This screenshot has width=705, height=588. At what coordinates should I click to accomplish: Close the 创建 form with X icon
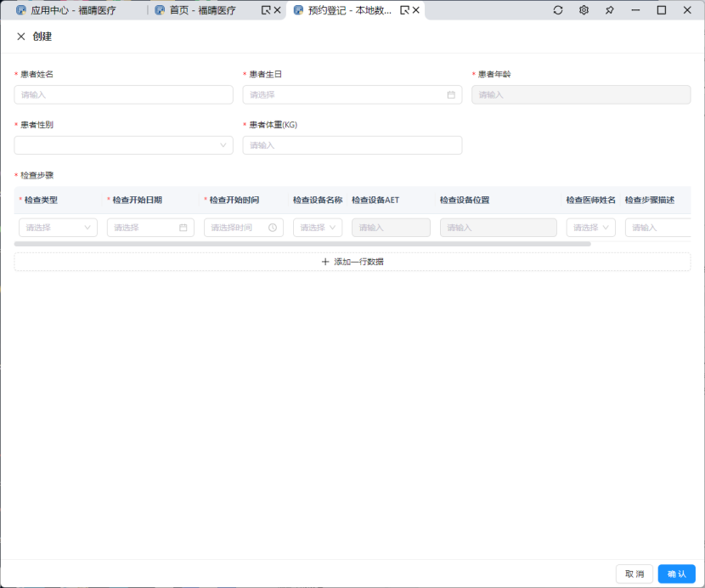(x=21, y=37)
